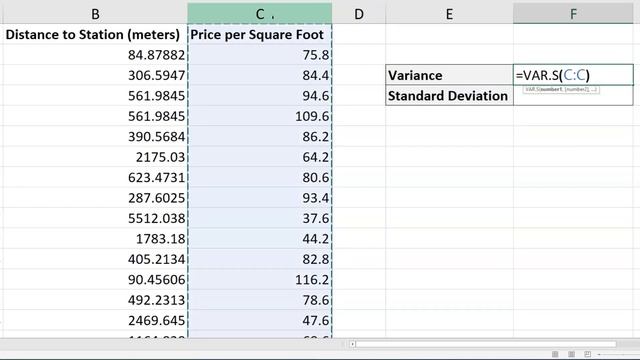Select cell with value 5512.038
640x360 pixels.
(95, 218)
